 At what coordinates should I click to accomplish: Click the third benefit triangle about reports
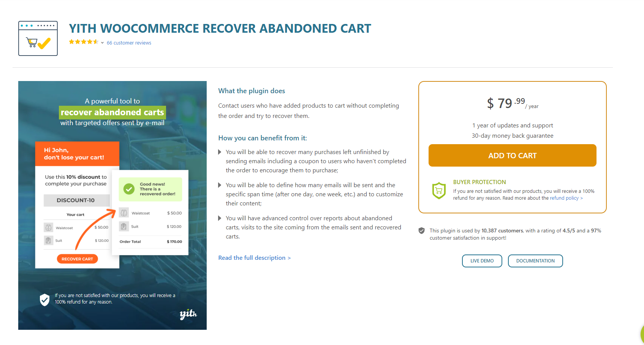pyautogui.click(x=220, y=218)
